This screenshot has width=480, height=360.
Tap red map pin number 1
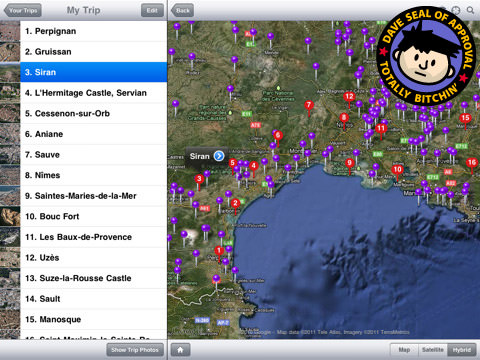point(219,251)
